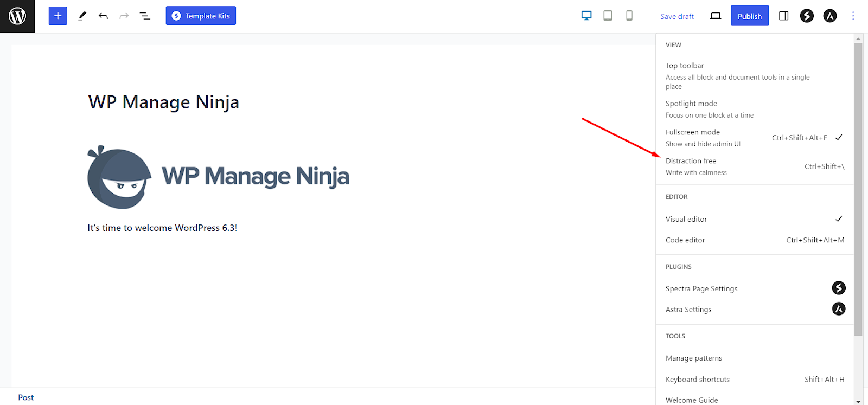Undo the last change
The width and height of the screenshot is (868, 405).
click(103, 16)
